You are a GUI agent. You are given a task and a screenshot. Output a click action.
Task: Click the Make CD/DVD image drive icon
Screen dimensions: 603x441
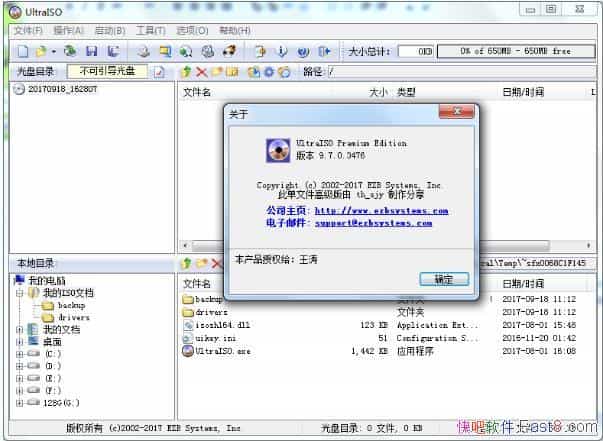tap(144, 51)
